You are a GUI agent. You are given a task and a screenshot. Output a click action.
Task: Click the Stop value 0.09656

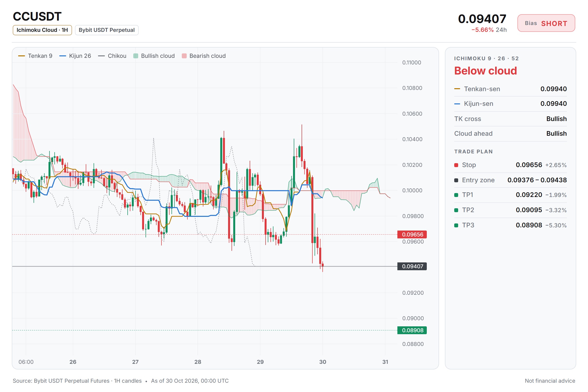click(529, 165)
